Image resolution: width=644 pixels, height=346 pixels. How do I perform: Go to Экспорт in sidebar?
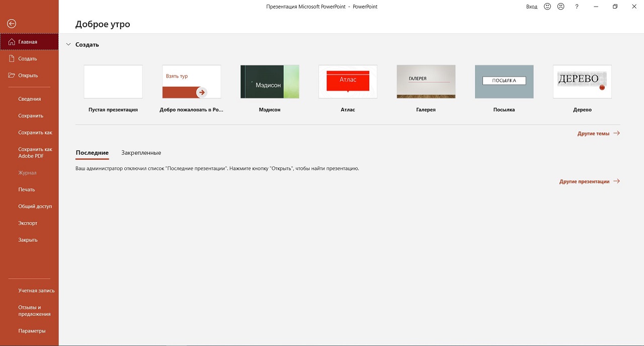[28, 223]
